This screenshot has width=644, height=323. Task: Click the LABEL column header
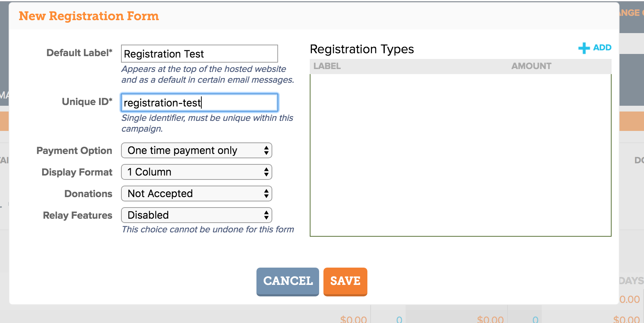(327, 66)
